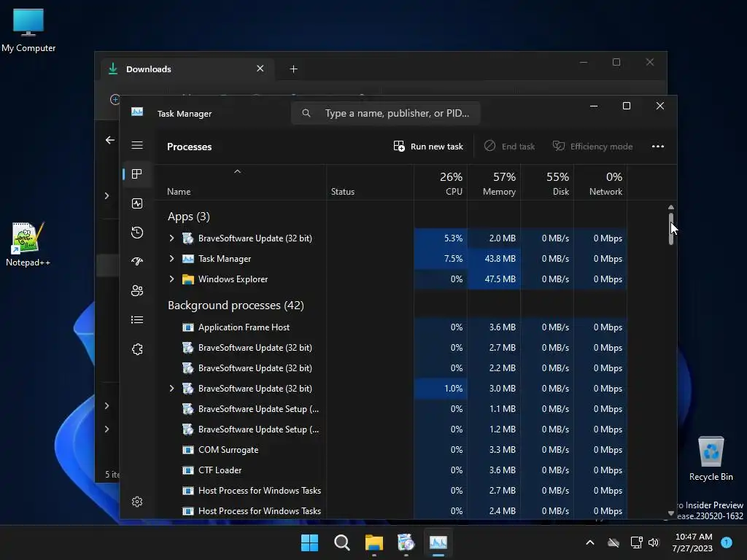Select the 47.5 MB memory cell
This screenshot has width=747, height=560.
(x=494, y=279)
